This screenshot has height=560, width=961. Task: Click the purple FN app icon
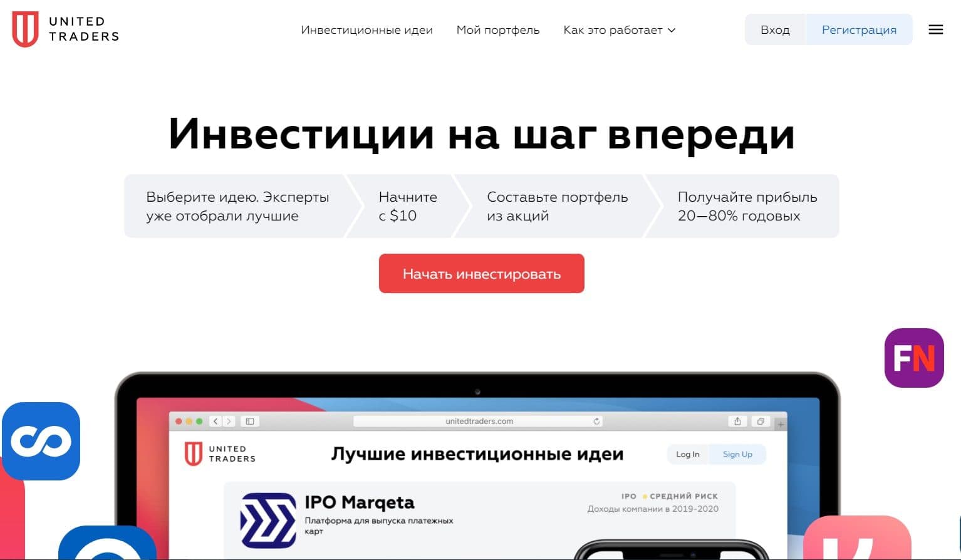(x=914, y=358)
